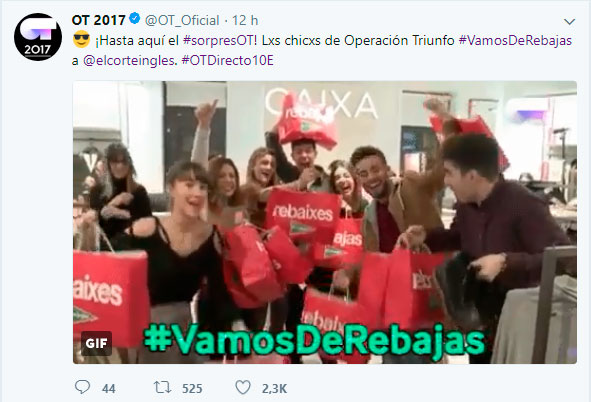Viewport: 591px width, 402px height.
Task: Open the tweet options chevron
Action: [x=569, y=21]
